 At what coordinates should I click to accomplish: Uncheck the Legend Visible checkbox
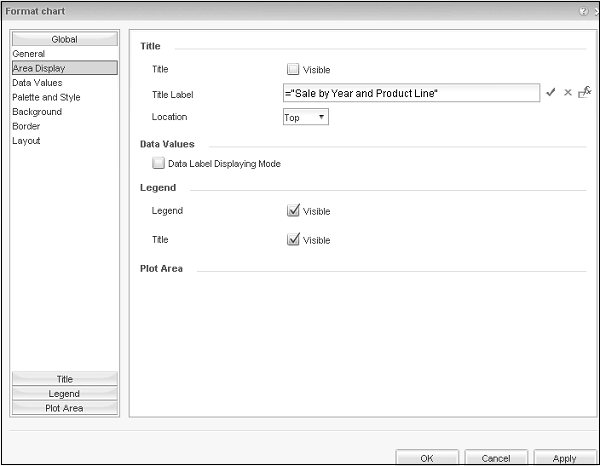[x=293, y=211]
